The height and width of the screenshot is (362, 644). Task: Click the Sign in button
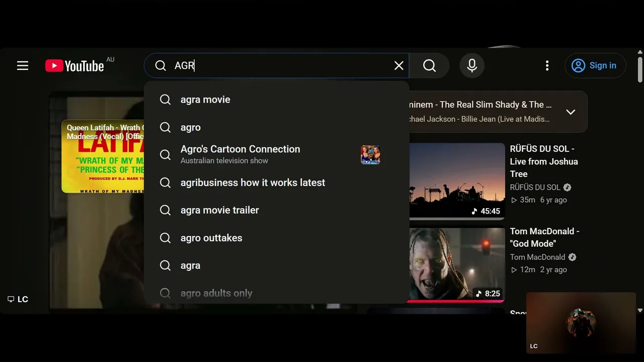click(x=596, y=65)
